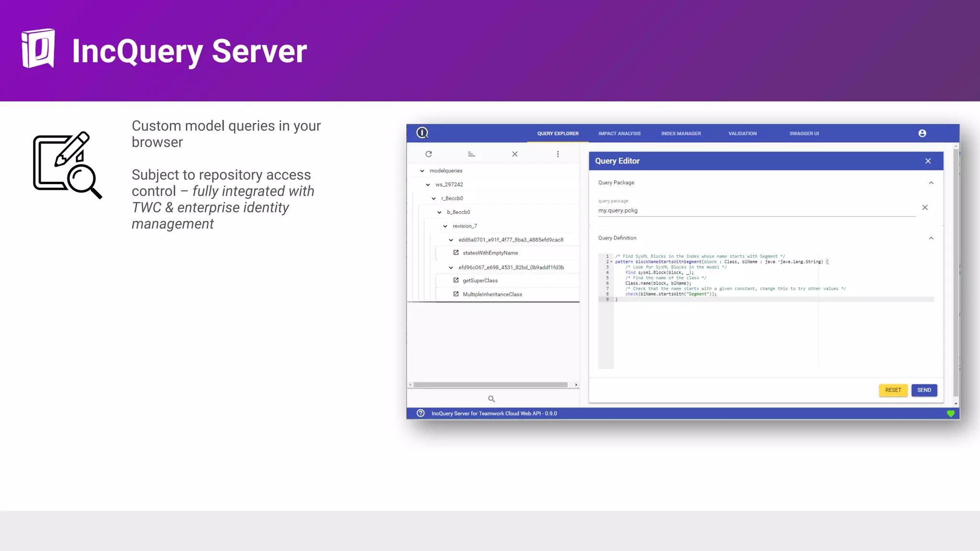
Task: Open the Swagger UI tab
Action: tap(804, 133)
